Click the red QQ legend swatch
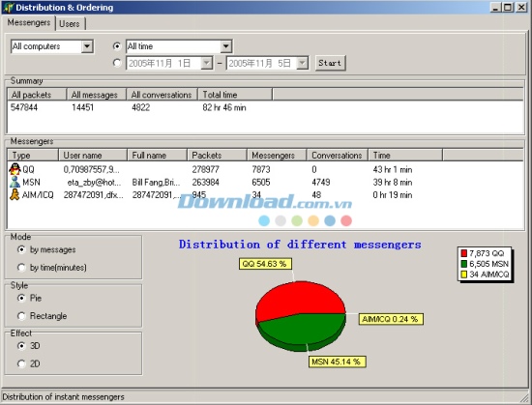Image resolution: width=532 pixels, height=405 pixels. click(463, 253)
